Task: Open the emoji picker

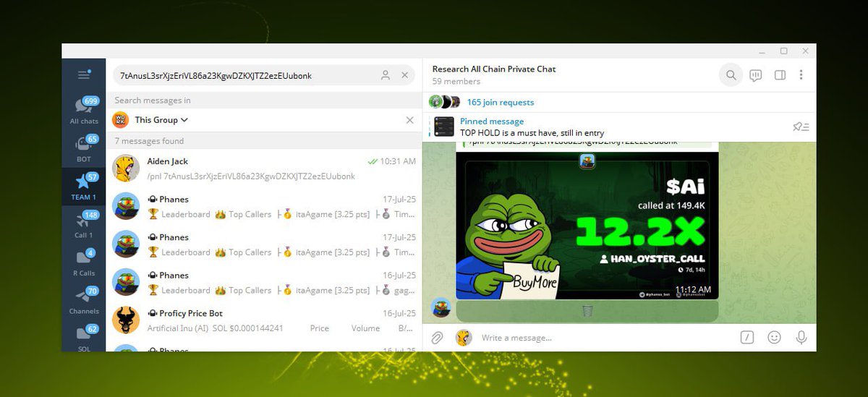Action: point(775,338)
